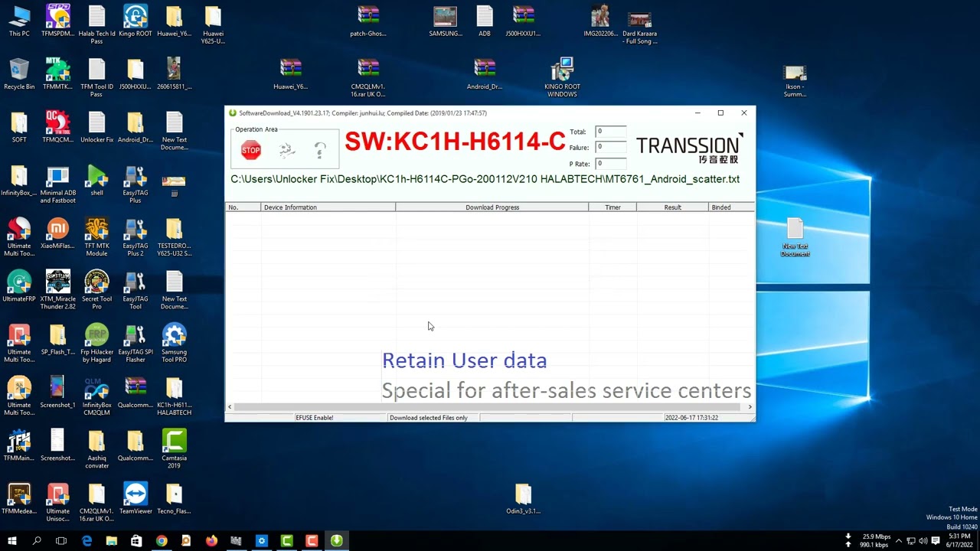Select the UltimateFRP desktop icon
The width and height of the screenshot is (980, 551).
pos(19,287)
